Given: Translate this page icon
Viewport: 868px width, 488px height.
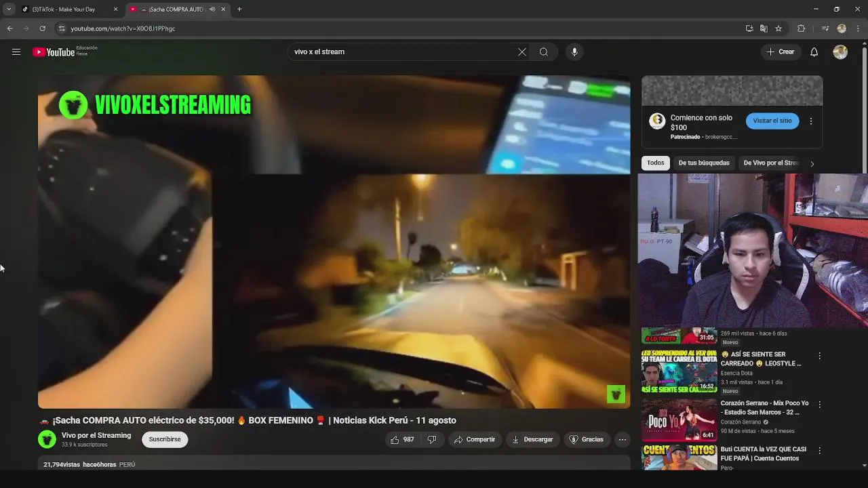Looking at the screenshot, I should [764, 28].
